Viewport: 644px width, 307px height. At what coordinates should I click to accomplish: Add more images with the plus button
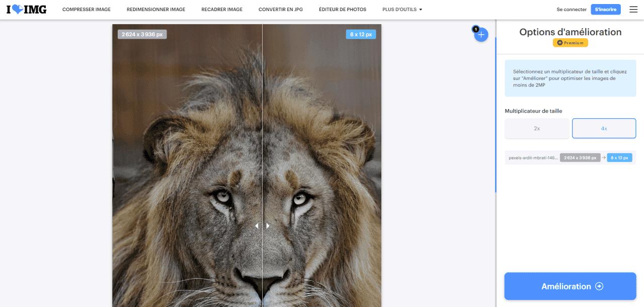(x=481, y=35)
